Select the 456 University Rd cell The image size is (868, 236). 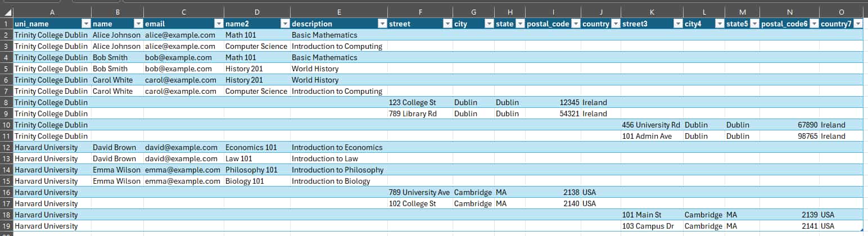652,125
